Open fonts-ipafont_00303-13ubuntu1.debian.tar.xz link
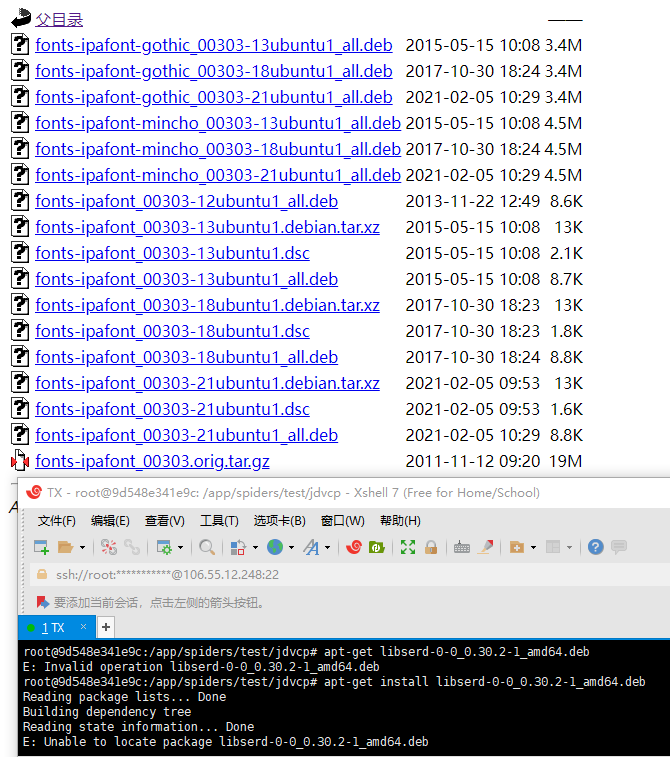 tap(207, 227)
